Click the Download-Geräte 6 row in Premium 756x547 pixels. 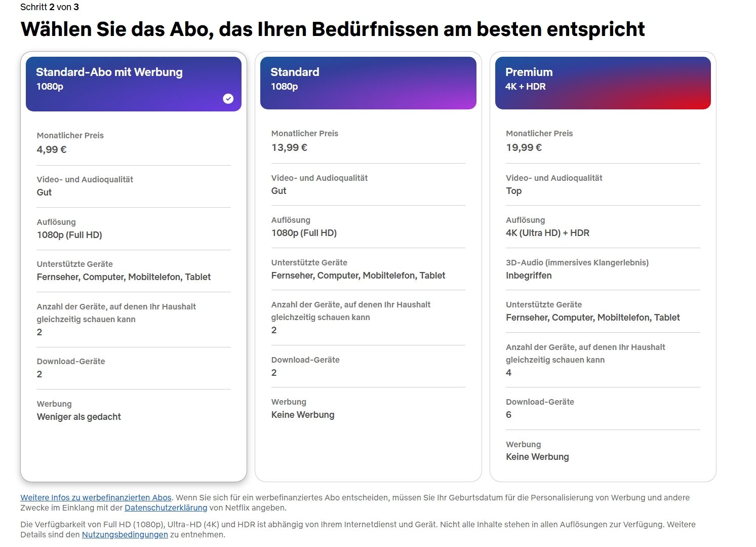click(x=603, y=408)
